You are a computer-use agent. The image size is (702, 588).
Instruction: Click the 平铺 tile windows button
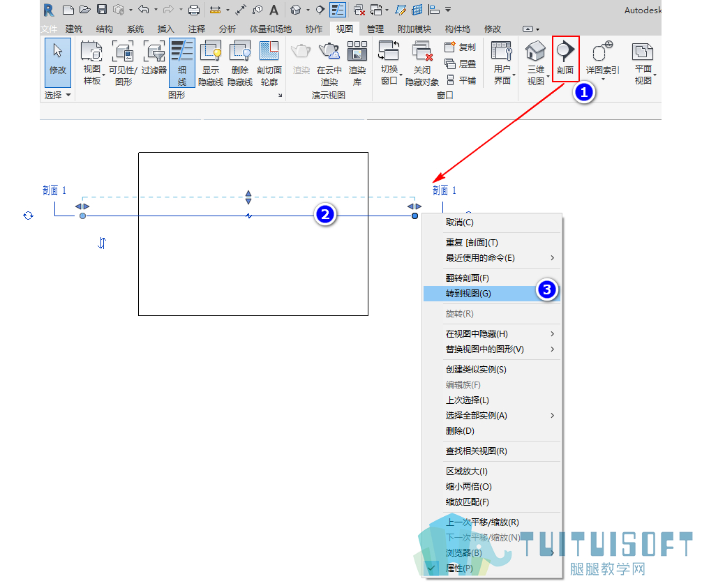pos(461,80)
